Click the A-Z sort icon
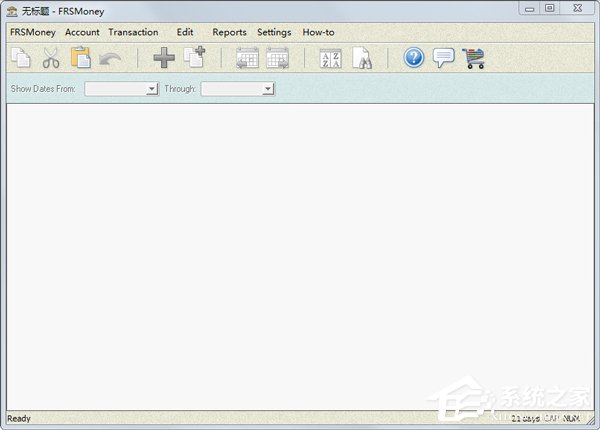The height and width of the screenshot is (430, 600). click(x=330, y=58)
